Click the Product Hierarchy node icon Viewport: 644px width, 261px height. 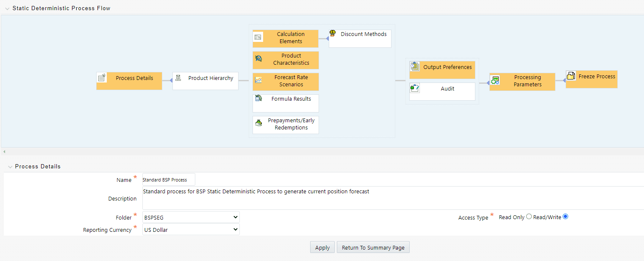[178, 78]
